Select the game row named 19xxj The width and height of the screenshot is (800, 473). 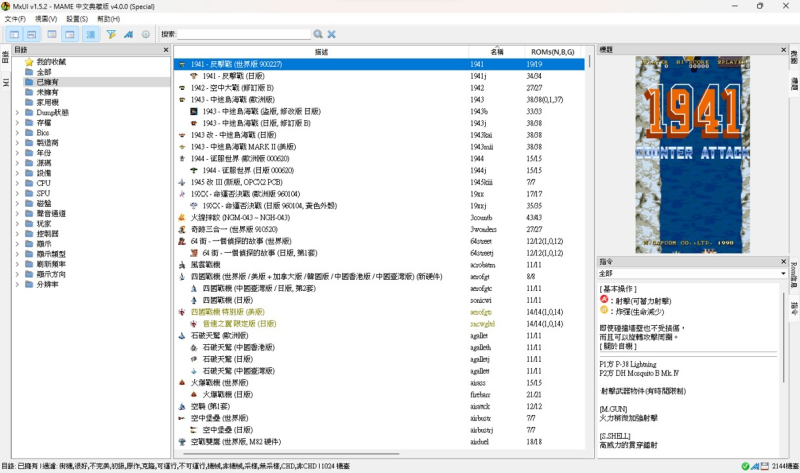[x=379, y=206]
